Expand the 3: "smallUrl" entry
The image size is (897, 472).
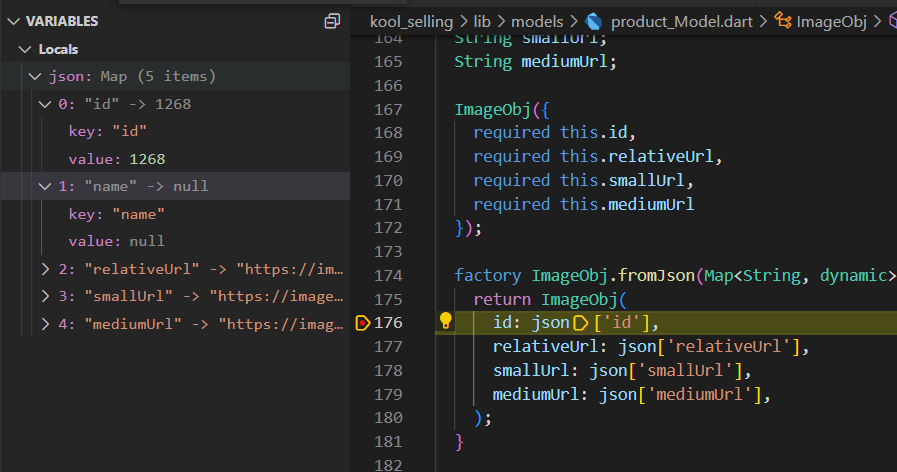pos(45,296)
